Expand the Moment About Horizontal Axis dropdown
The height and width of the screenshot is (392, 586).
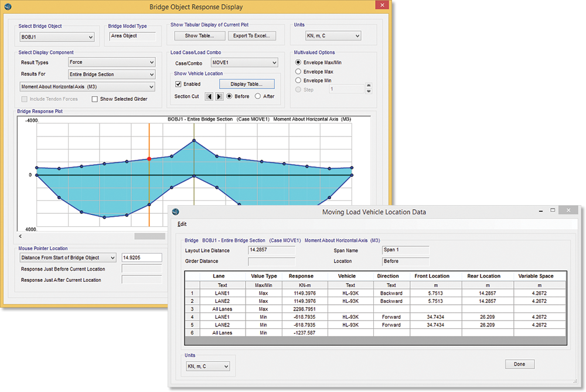tap(87, 87)
